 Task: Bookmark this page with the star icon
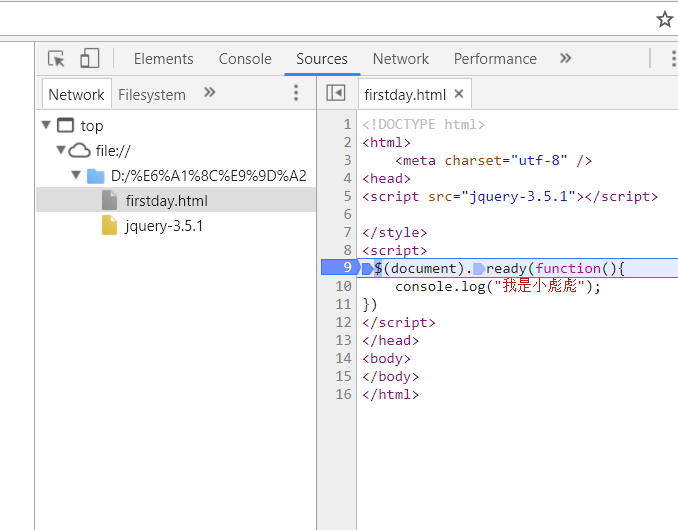point(665,19)
